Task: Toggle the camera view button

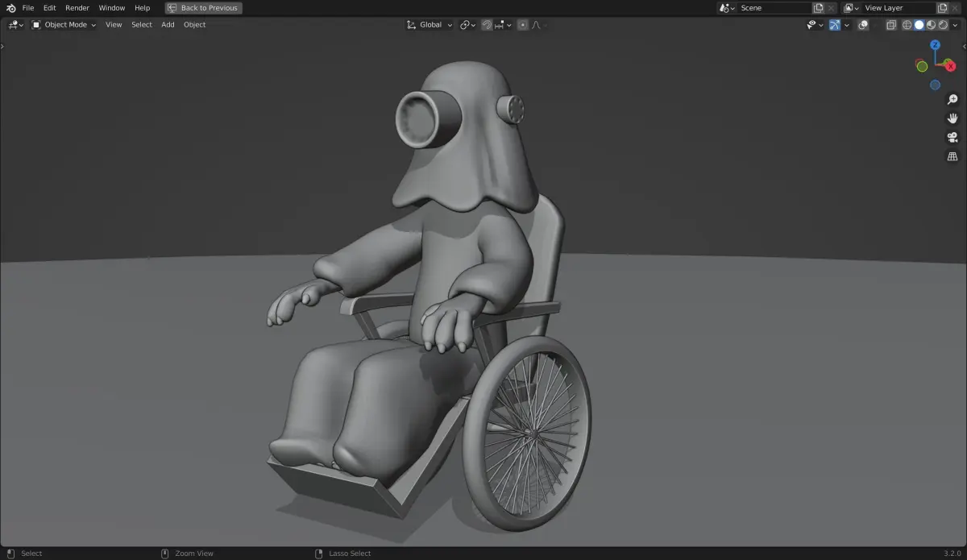Action: pos(952,137)
